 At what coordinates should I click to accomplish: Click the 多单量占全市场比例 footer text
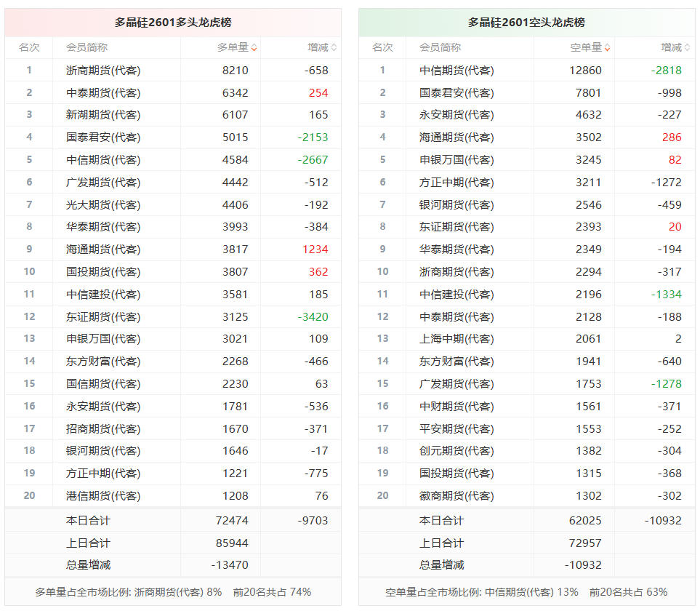pos(173,592)
